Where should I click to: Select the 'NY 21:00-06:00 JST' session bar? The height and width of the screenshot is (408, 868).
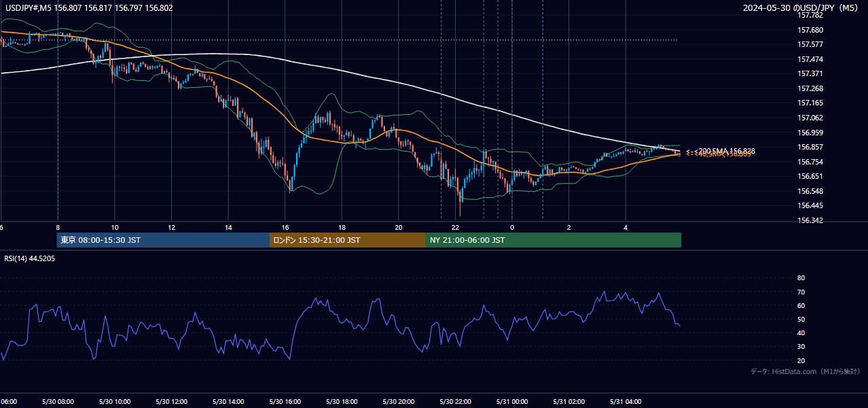(x=554, y=240)
